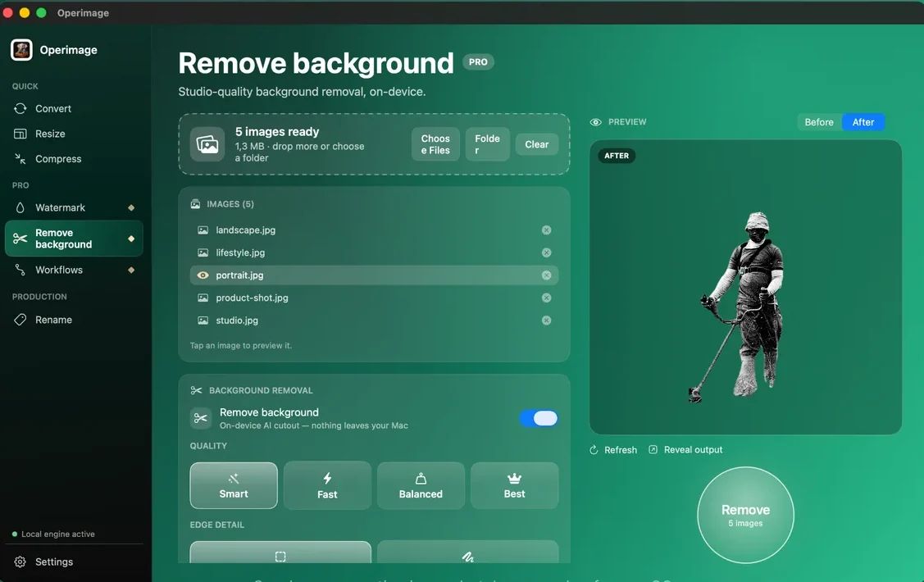Switch preview to After

[863, 122]
